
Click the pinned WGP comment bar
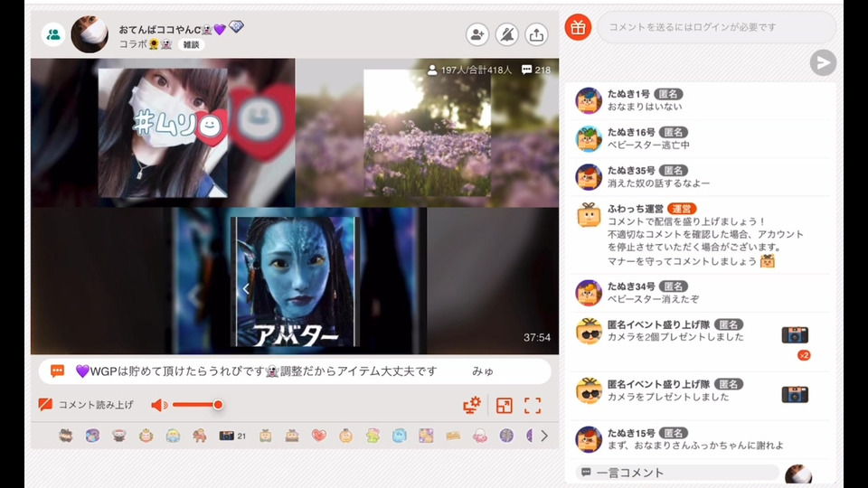pos(295,371)
